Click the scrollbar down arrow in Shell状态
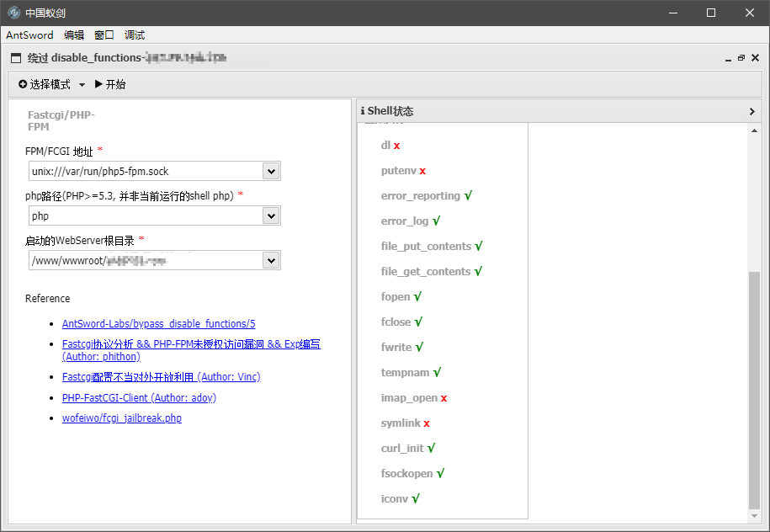This screenshot has height=532, width=770. tap(754, 516)
